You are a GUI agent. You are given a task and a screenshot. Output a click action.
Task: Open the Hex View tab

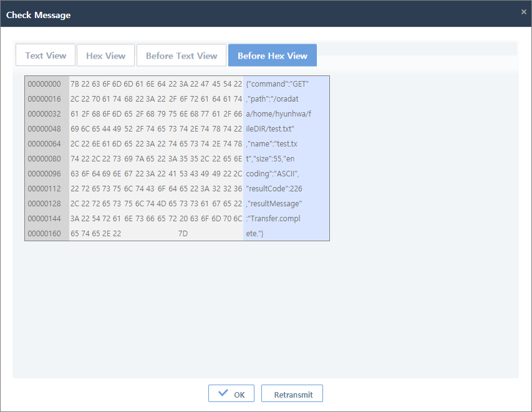click(x=105, y=55)
